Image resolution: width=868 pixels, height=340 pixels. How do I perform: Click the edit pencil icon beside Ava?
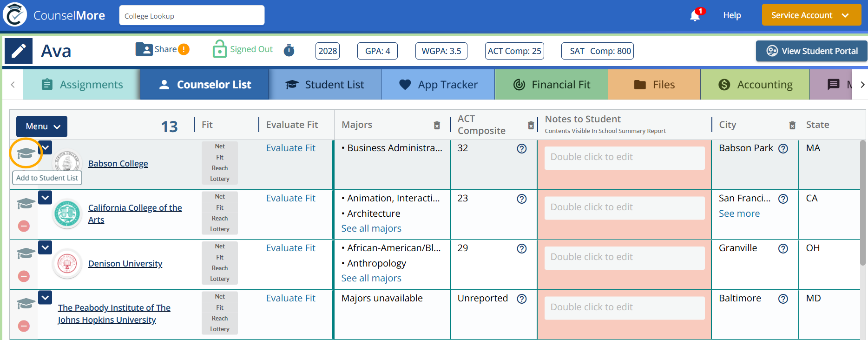[x=19, y=51]
